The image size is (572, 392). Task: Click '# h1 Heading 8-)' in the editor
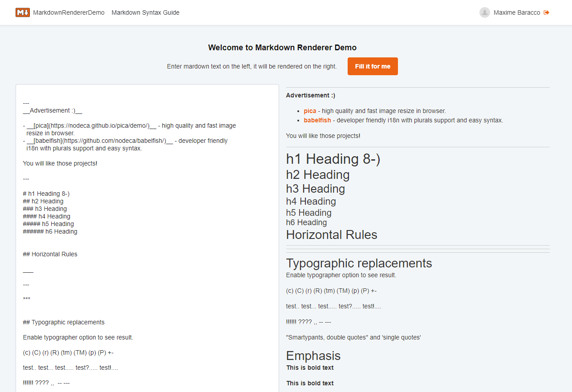[46, 194]
